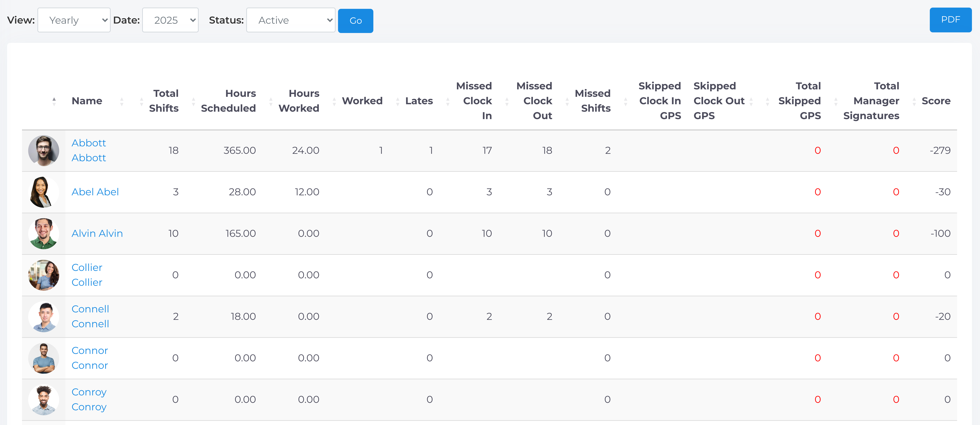Open the Date dropdown showing 2025
This screenshot has width=980, height=425.
170,20
